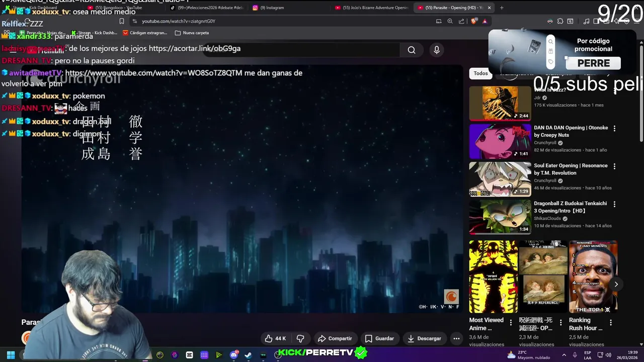Open three-dot menu for Most Viewed Anime short
This screenshot has width=644, height=362.
tap(511, 322)
